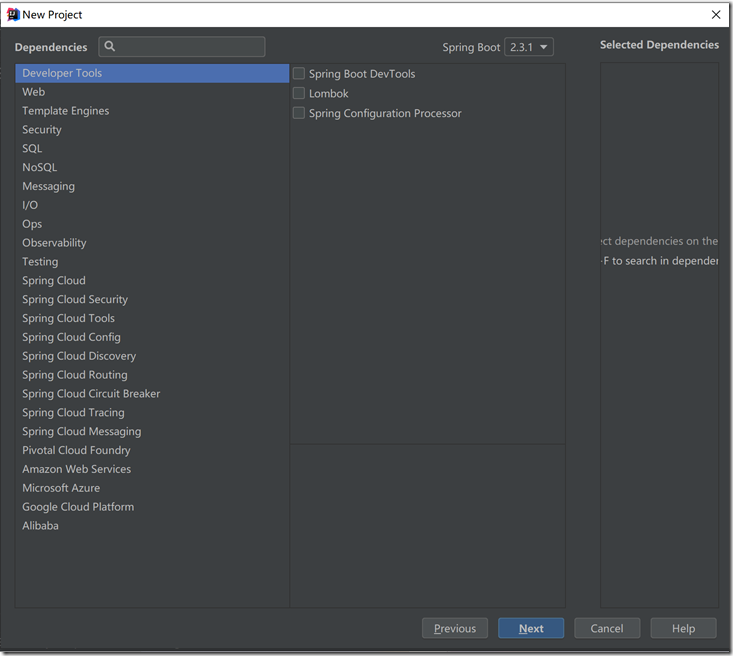This screenshot has width=733, height=656.
Task: Enable Spring Boot DevTools checkbox
Action: (x=299, y=73)
